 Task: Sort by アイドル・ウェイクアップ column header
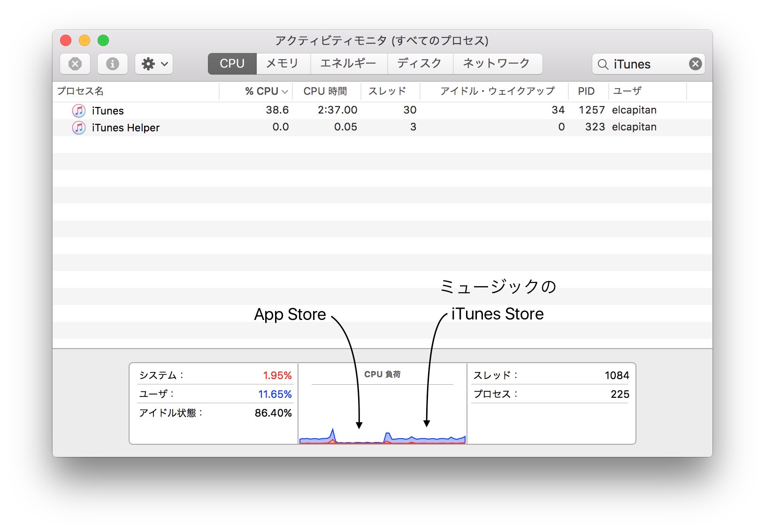tap(494, 91)
